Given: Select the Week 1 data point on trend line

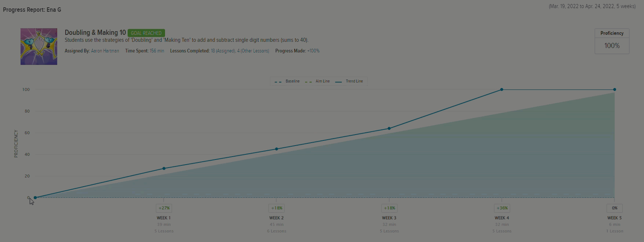Looking at the screenshot, I should coord(164,168).
